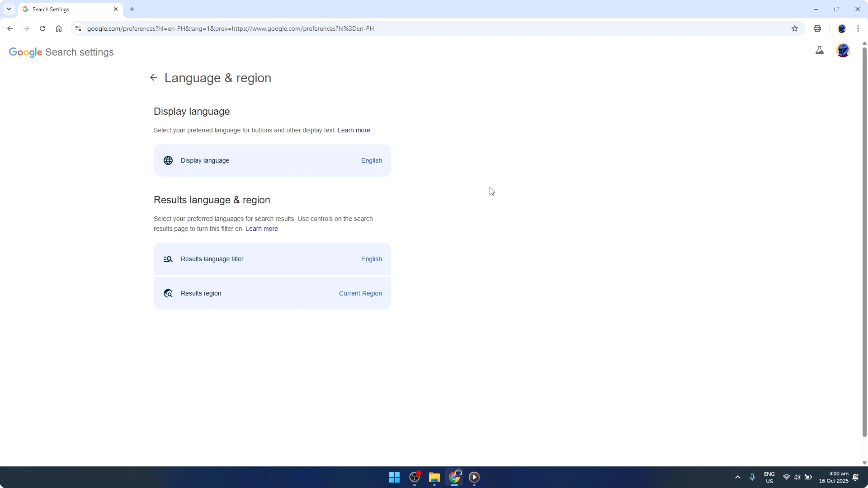The width and height of the screenshot is (868, 488).
Task: View site information in address bar
Action: pyautogui.click(x=78, y=29)
